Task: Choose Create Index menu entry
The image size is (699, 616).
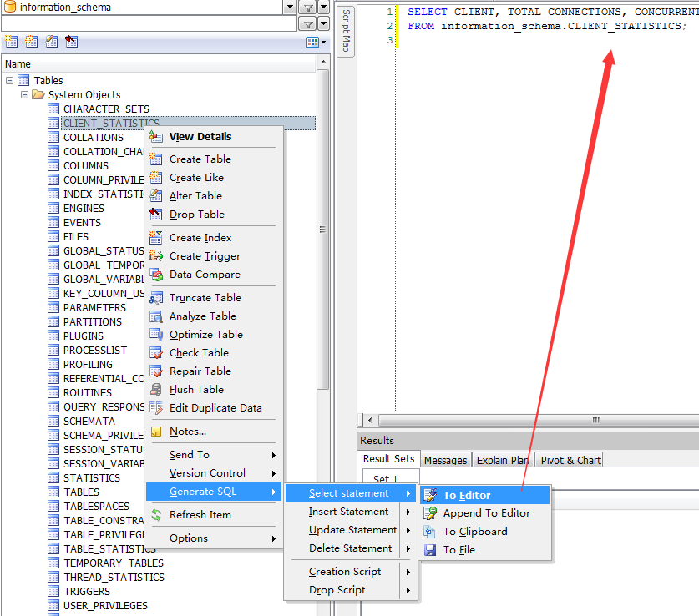Action: (x=213, y=238)
